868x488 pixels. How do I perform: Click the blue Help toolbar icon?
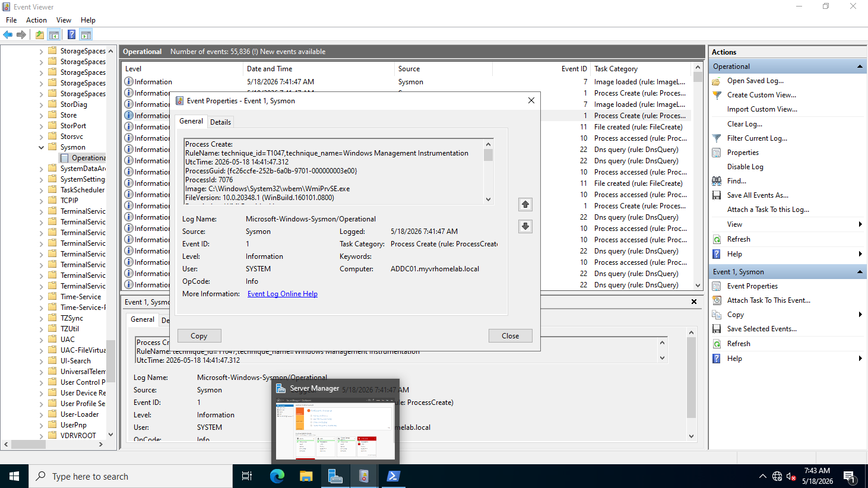pyautogui.click(x=71, y=34)
